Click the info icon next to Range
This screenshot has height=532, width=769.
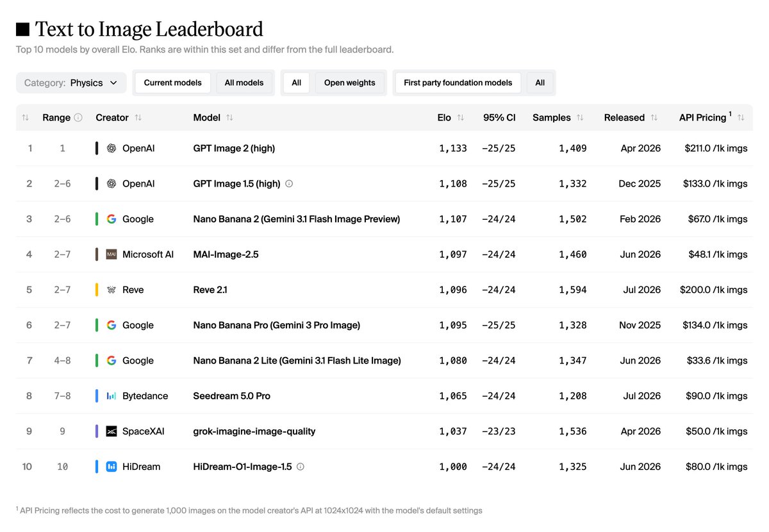[x=78, y=118]
